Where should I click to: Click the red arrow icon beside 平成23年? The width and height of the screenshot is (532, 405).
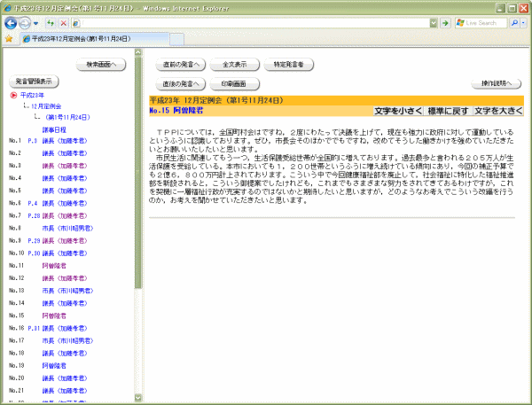click(13, 96)
